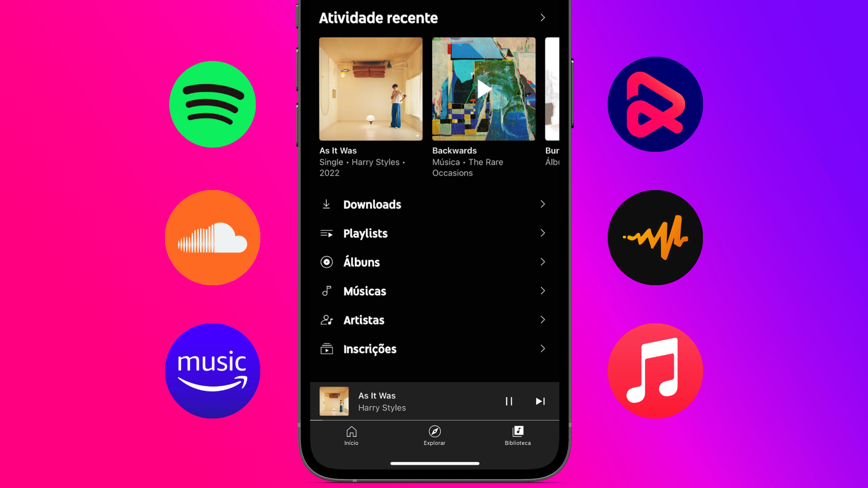The height and width of the screenshot is (488, 868).
Task: Click the Amazon Music app icon
Action: coord(213,370)
